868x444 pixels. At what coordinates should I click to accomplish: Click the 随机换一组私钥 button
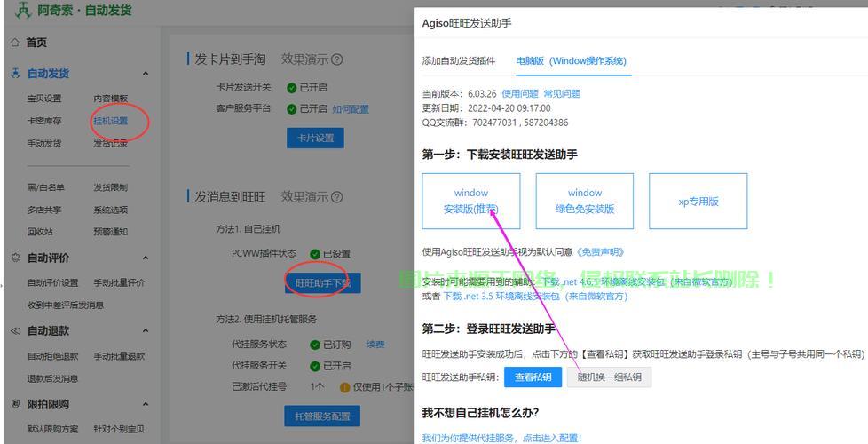609,377
